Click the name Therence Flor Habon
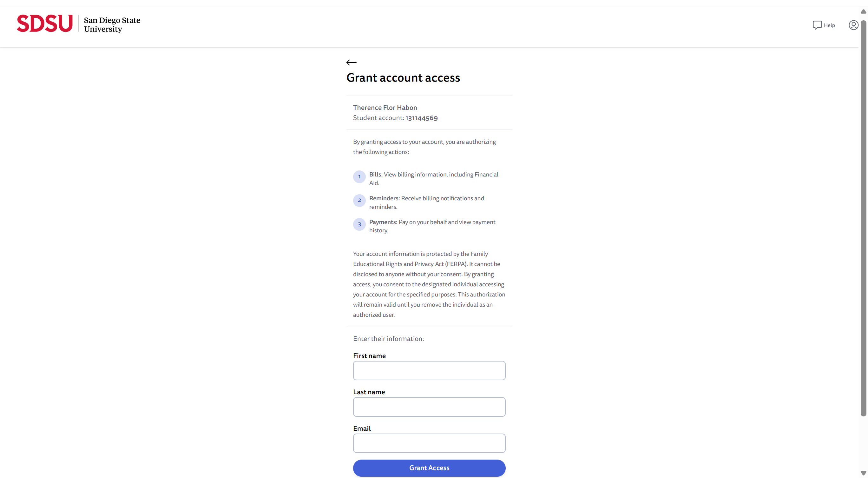The height and width of the screenshot is (478, 868). tap(385, 108)
